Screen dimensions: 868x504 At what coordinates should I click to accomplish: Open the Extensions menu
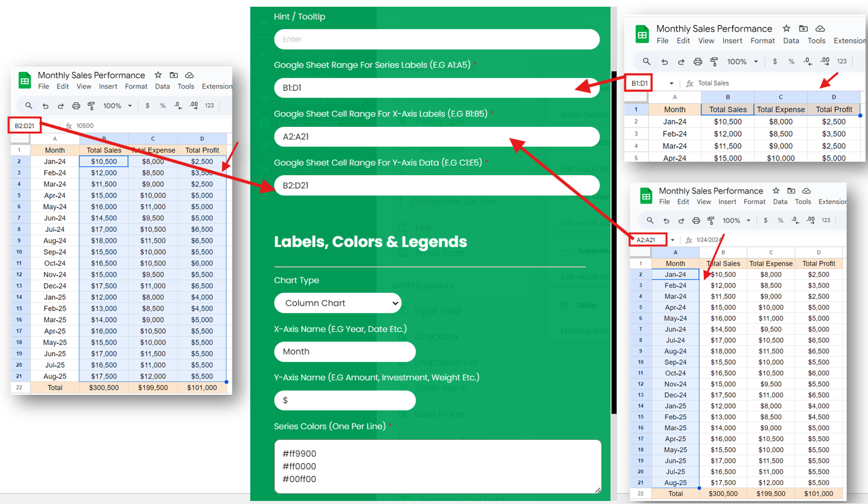tap(851, 41)
